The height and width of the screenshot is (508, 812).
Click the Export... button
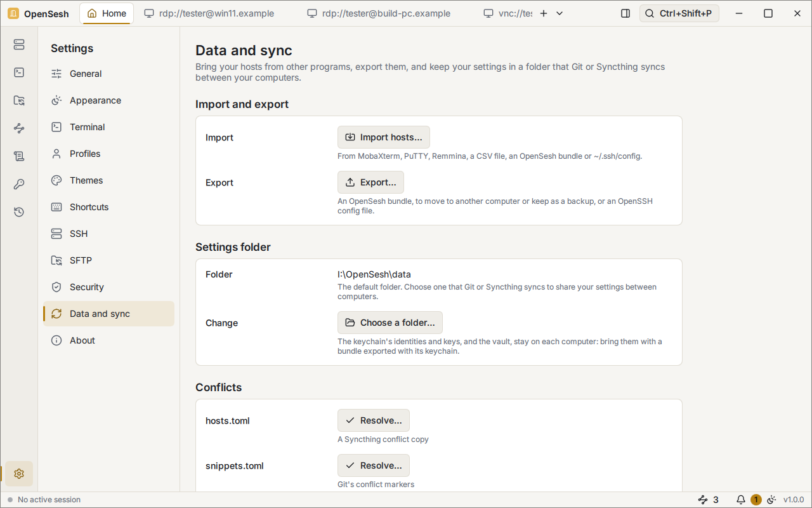coord(370,182)
